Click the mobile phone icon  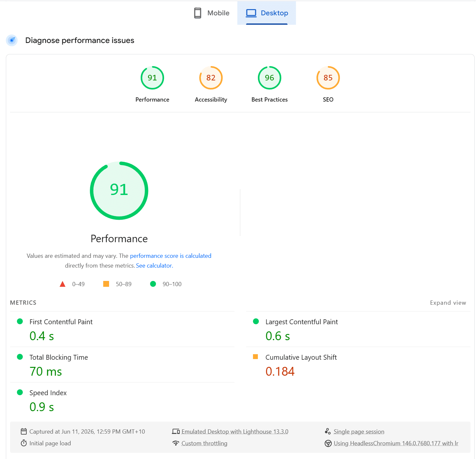[198, 13]
